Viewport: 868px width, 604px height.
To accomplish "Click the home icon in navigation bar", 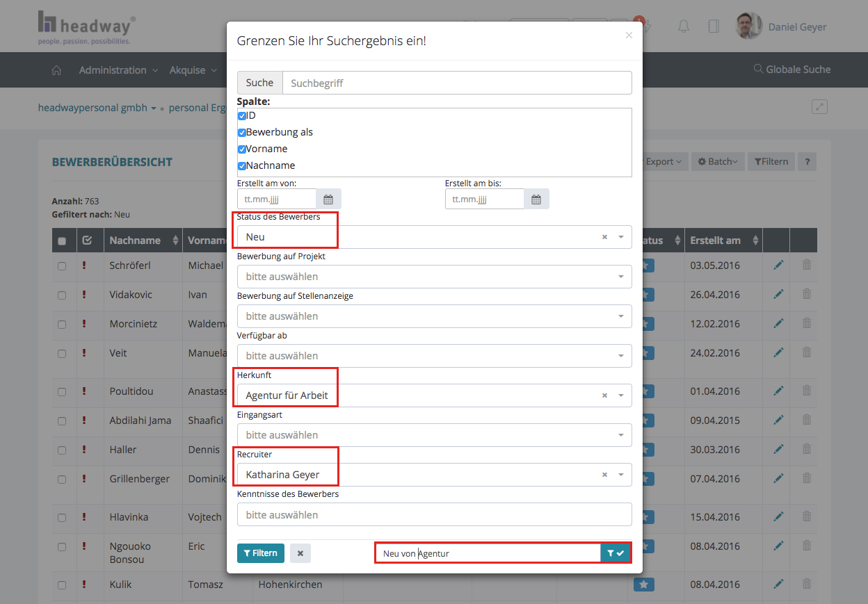I will (x=57, y=70).
